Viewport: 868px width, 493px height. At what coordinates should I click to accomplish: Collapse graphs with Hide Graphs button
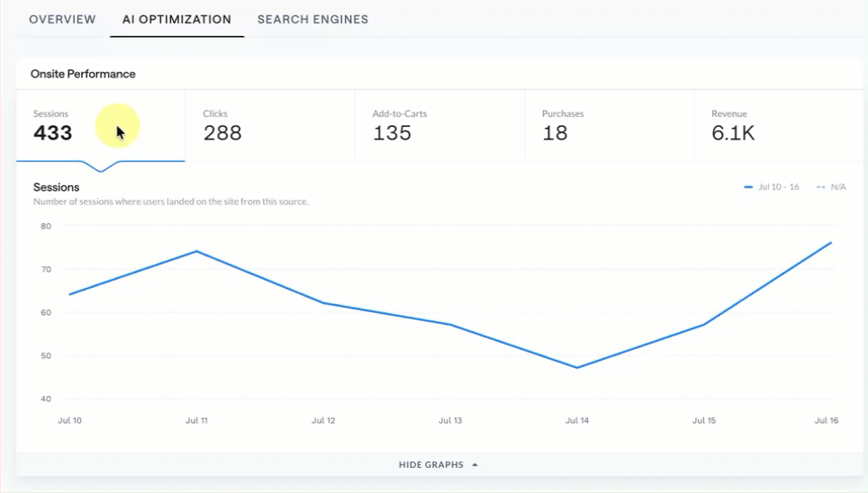tap(439, 465)
